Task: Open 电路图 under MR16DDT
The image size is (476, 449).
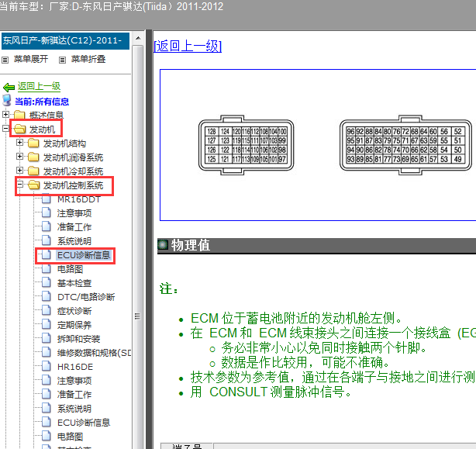Action: (70, 269)
